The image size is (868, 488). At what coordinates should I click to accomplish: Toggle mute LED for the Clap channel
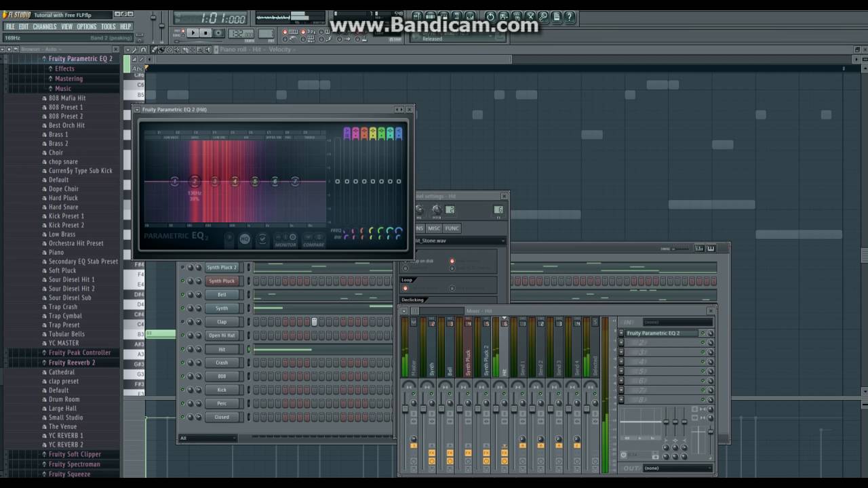pyautogui.click(x=182, y=322)
